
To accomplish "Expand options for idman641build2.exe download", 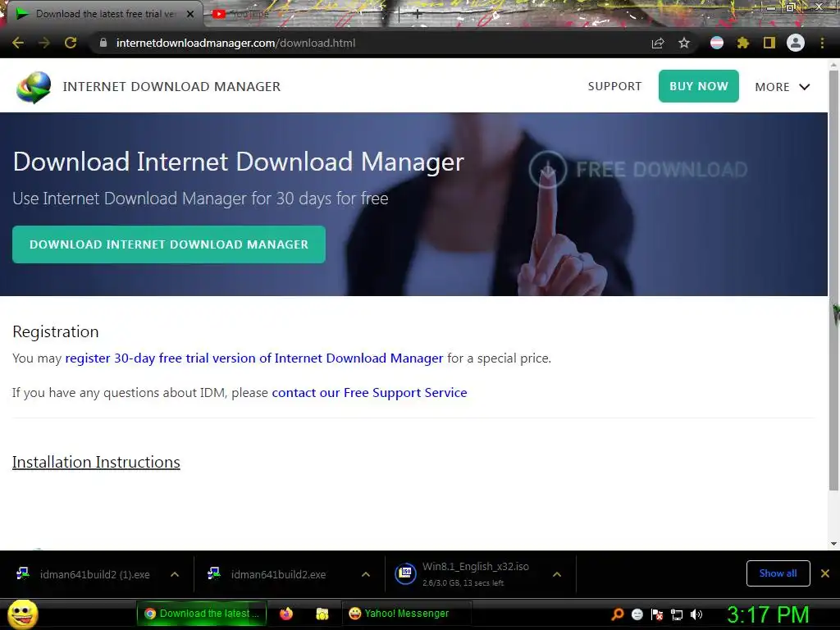I will point(366,574).
